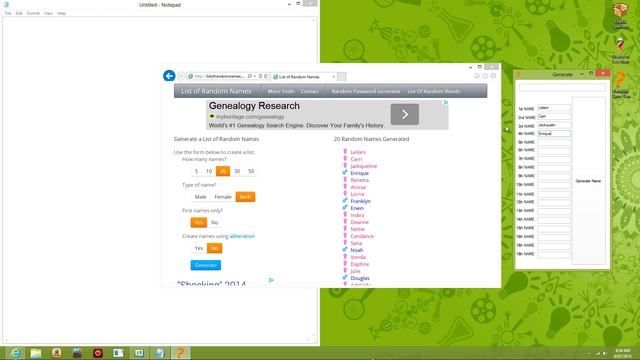Click the name Douglas in the list
The width and height of the screenshot is (640, 360).
tap(360, 278)
